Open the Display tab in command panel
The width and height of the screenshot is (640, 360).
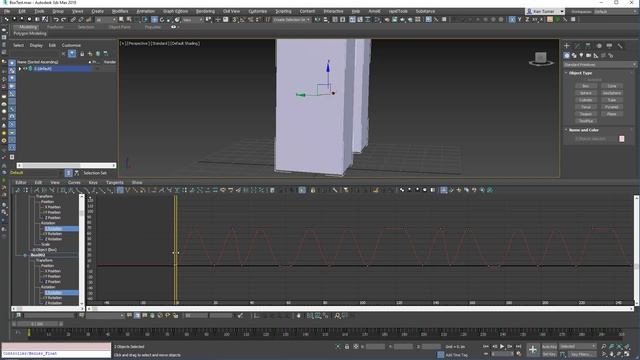[609, 46]
